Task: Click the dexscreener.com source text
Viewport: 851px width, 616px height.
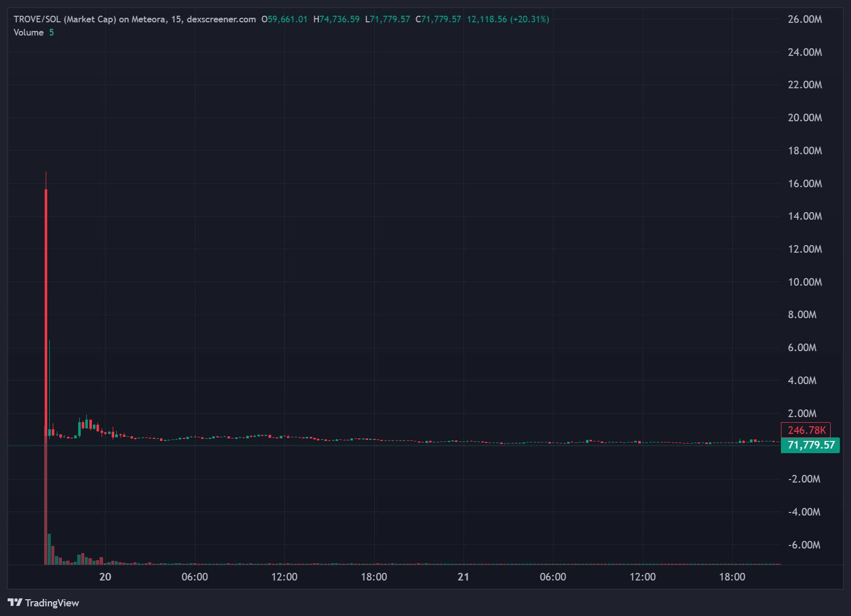Action: [221, 19]
